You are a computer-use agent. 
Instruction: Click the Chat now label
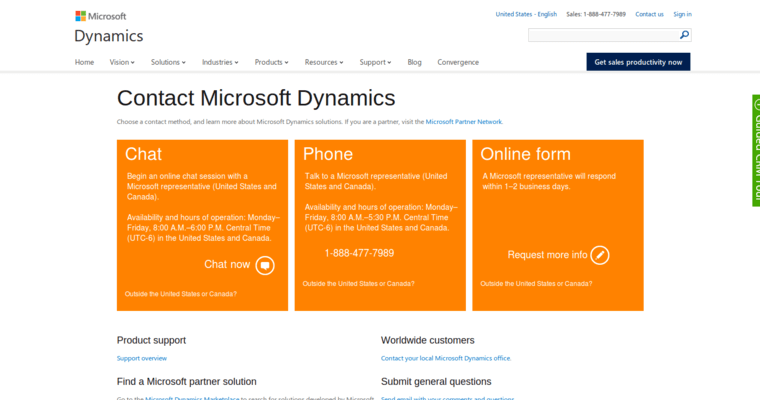point(227,264)
